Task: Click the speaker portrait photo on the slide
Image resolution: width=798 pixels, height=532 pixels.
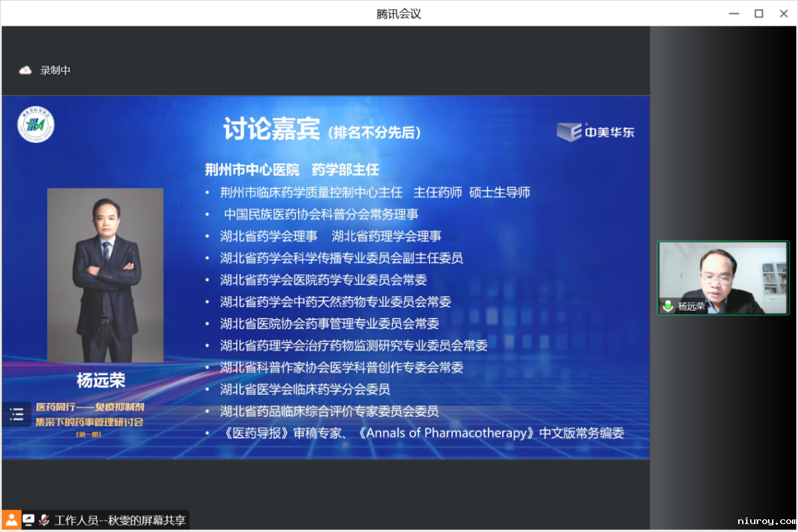Action: tap(105, 275)
